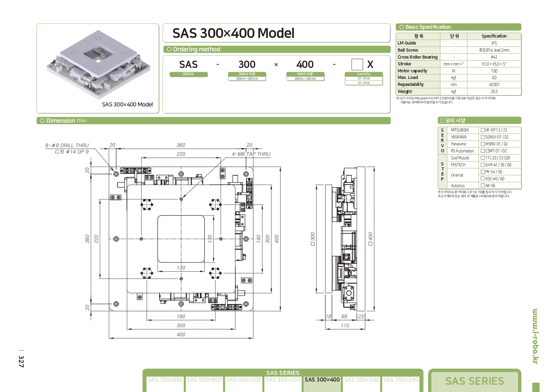Check the 17L30 / 23S30 Cool Muscle checkbox

click(x=483, y=158)
